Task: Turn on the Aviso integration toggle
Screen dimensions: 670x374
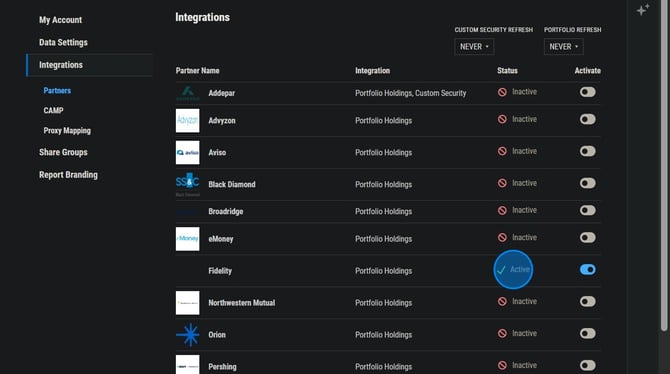Action: coord(588,151)
